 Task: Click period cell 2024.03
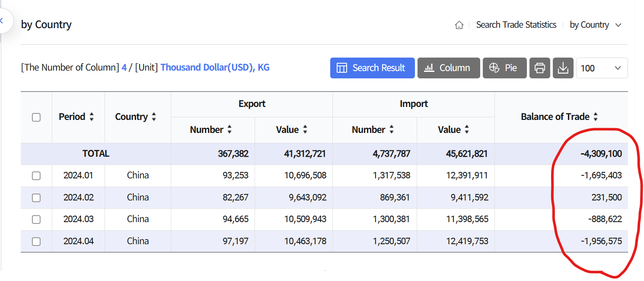[78, 219]
